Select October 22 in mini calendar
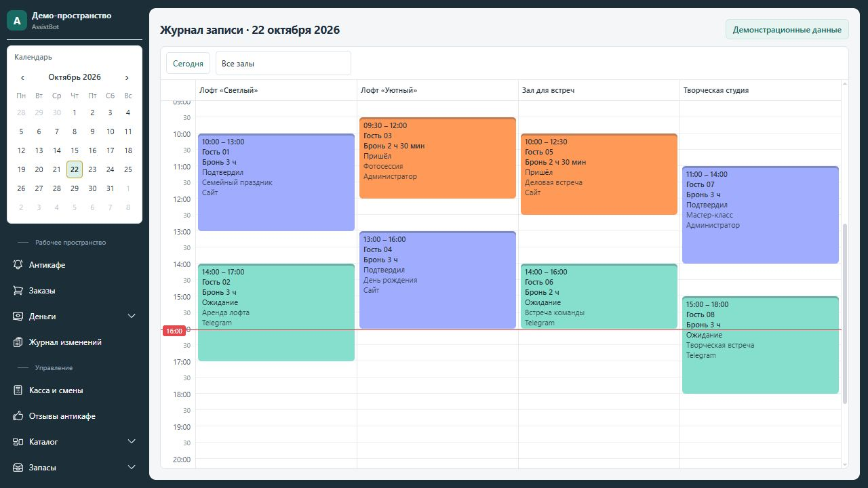 75,169
